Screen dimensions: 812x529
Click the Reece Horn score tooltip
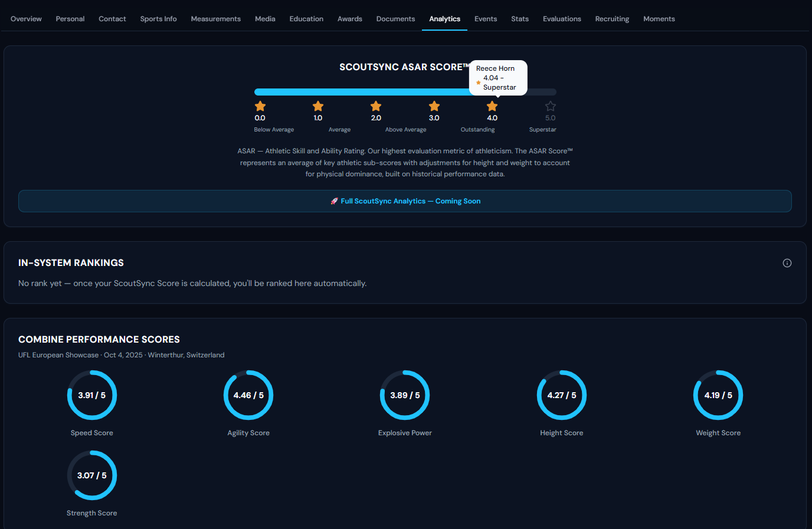click(498, 78)
